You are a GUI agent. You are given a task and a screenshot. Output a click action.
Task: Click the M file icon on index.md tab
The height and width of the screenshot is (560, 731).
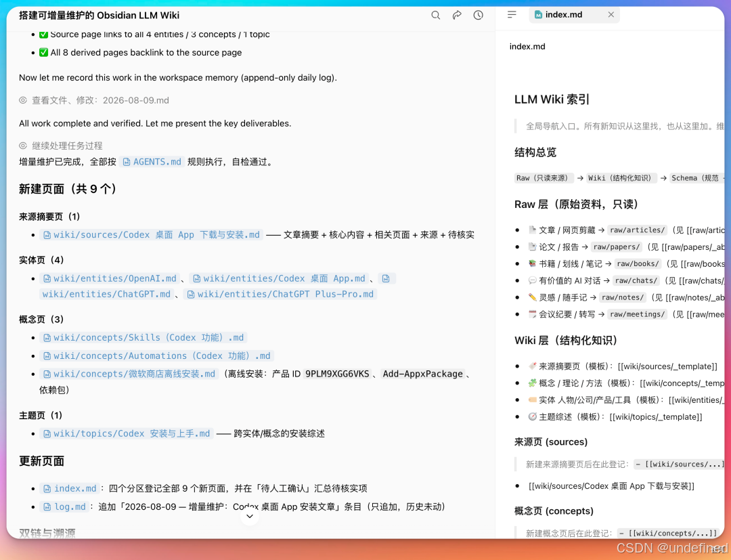pyautogui.click(x=538, y=14)
